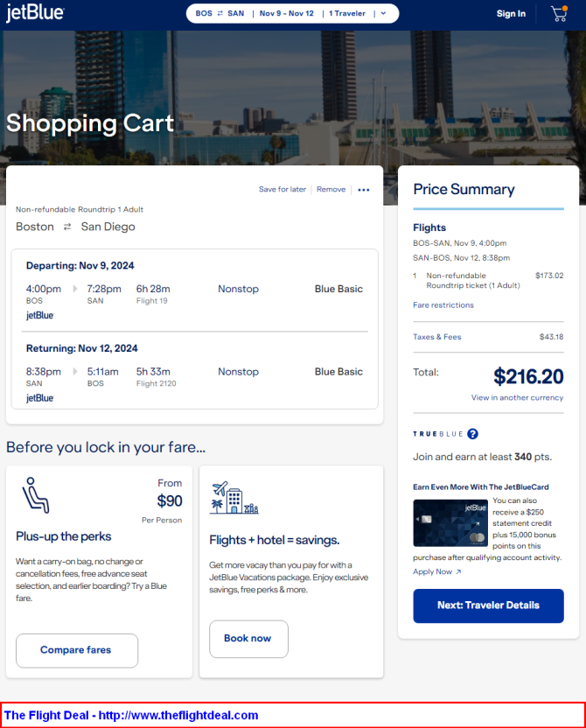Click Next: Traveler Details button
Screen dimensions: 586x728
coord(488,605)
